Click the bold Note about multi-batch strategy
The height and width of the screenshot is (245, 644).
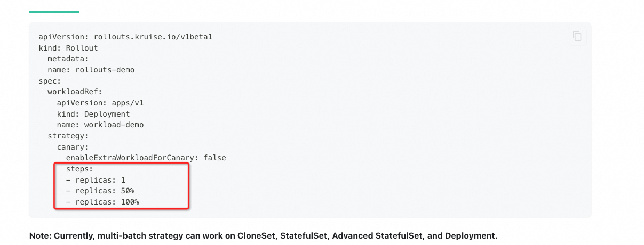pos(263,235)
